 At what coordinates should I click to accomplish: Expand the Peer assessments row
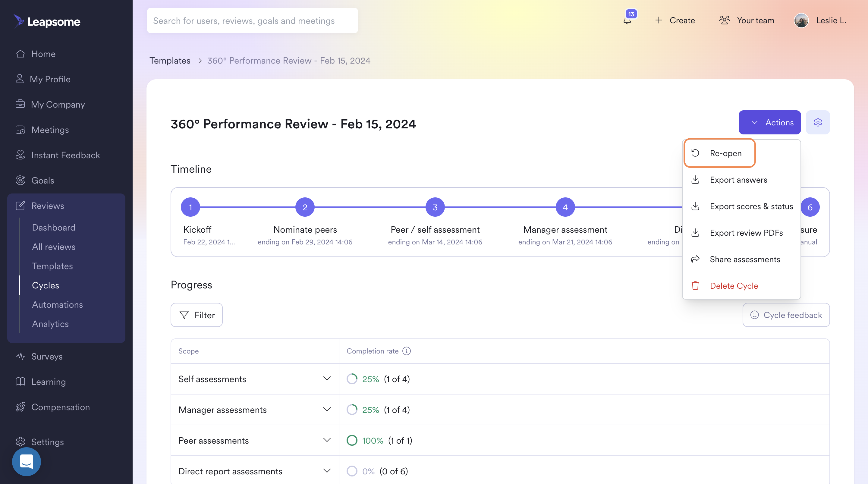click(326, 440)
